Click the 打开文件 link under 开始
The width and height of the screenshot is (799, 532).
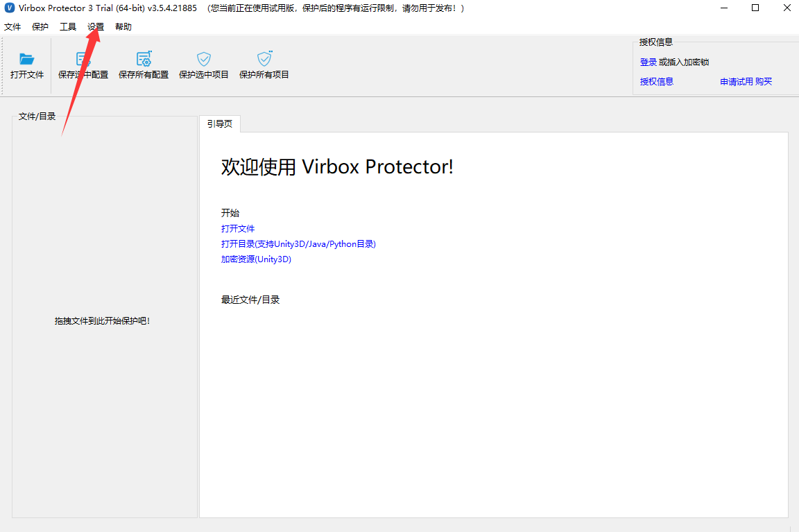pyautogui.click(x=238, y=229)
